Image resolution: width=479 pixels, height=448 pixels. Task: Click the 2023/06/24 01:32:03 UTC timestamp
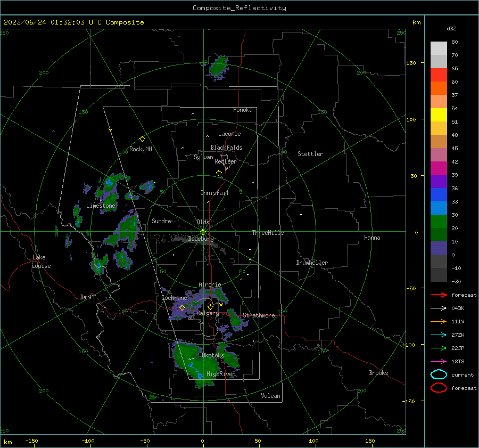[x=74, y=22]
